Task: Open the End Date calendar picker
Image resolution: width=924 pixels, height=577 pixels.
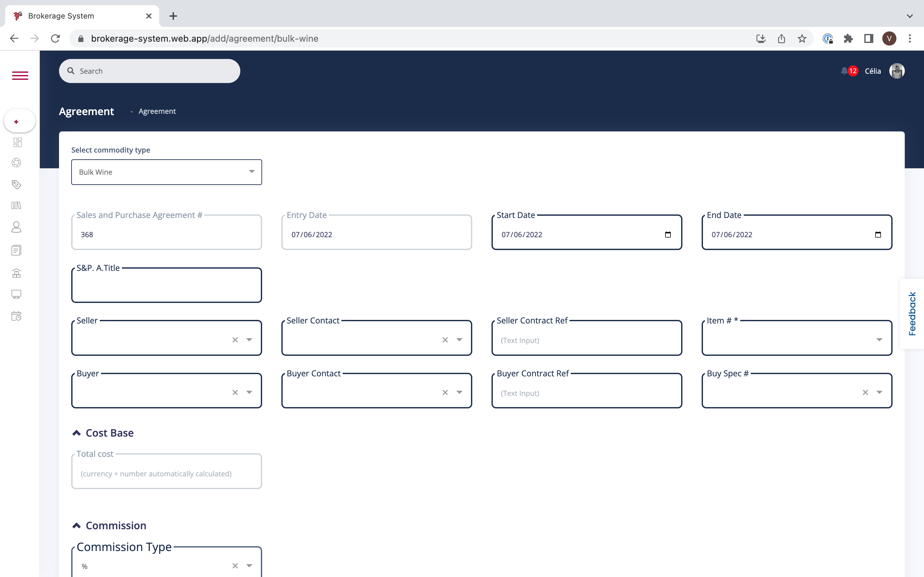Action: pos(878,235)
